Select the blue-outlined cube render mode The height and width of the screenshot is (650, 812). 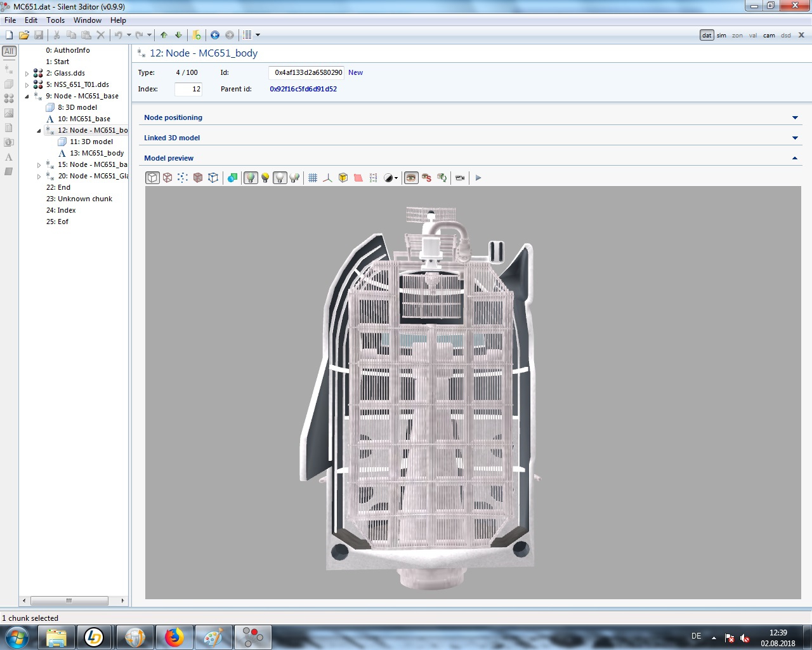pyautogui.click(x=213, y=178)
